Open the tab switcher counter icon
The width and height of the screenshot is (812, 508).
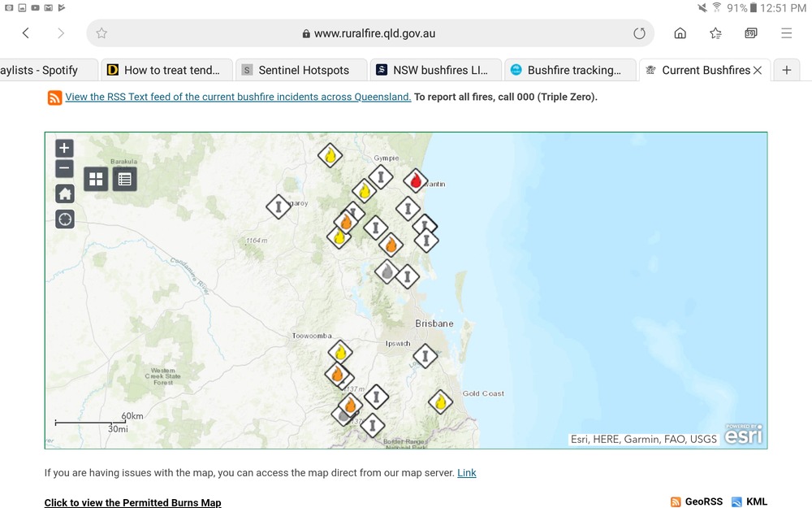(751, 33)
